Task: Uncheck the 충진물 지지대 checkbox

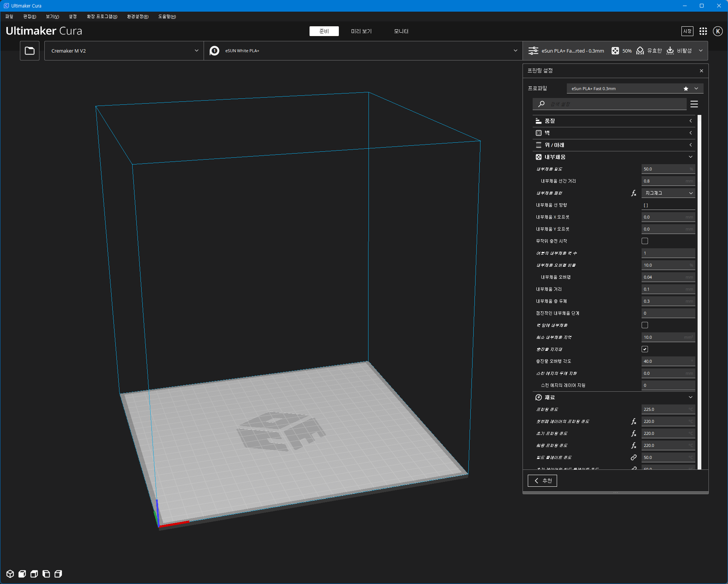Action: (645, 349)
